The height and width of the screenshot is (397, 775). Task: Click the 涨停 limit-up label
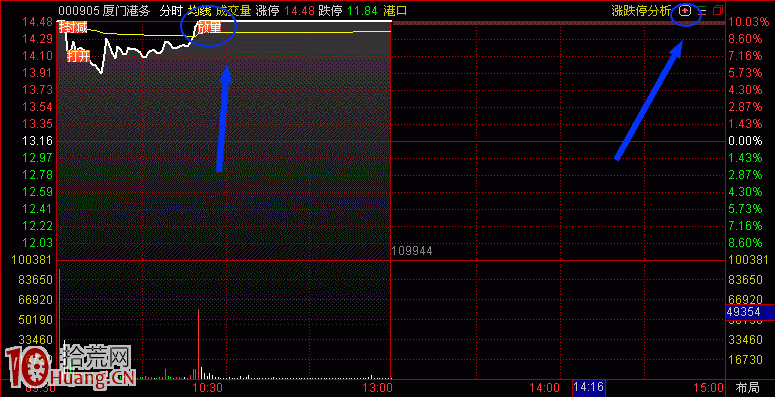pos(266,10)
